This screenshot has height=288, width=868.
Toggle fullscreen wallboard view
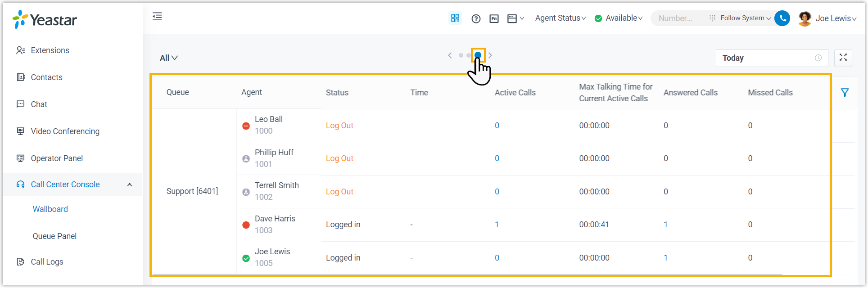coord(843,58)
